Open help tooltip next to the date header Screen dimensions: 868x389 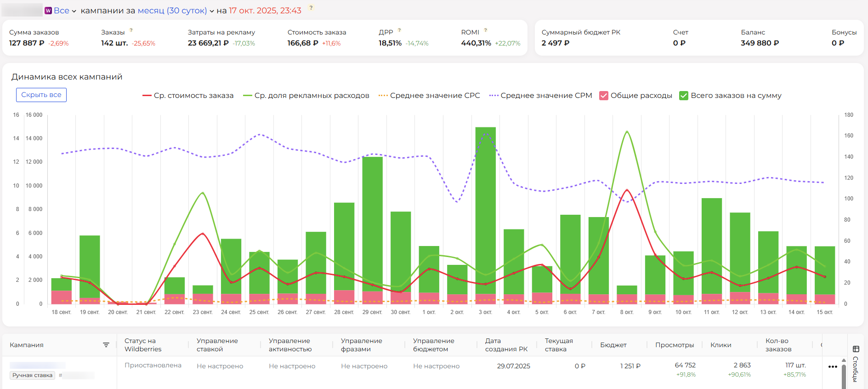311,8
